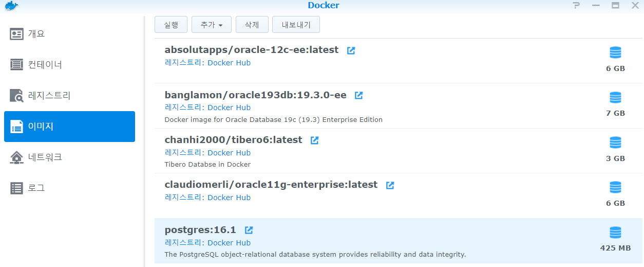Open Docker Hub link under claudiomerli/oracle11g-enterprise
Screen dimensions: 644x267
[x=229, y=198]
